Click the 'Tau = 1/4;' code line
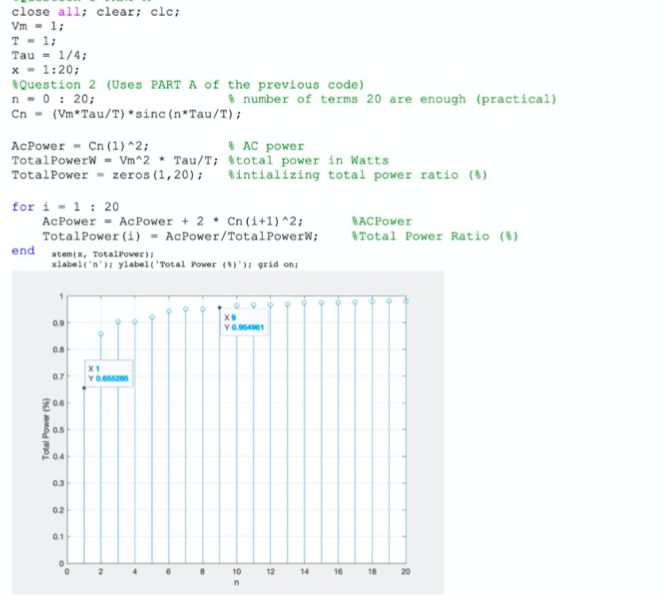 [49, 55]
